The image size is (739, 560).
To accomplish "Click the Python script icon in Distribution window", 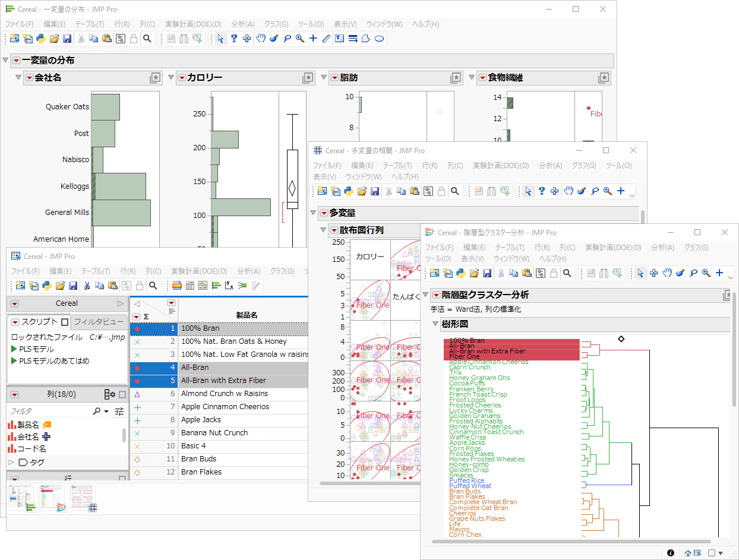I will click(x=41, y=39).
